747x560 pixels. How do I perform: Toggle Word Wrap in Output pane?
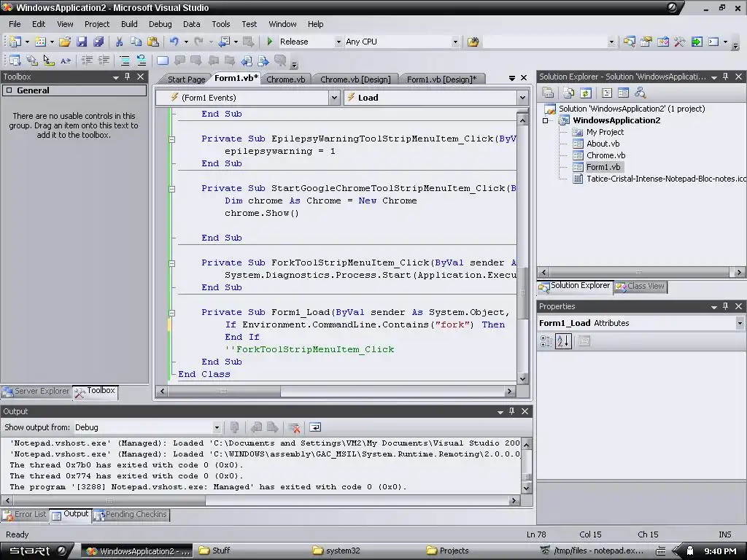click(315, 427)
